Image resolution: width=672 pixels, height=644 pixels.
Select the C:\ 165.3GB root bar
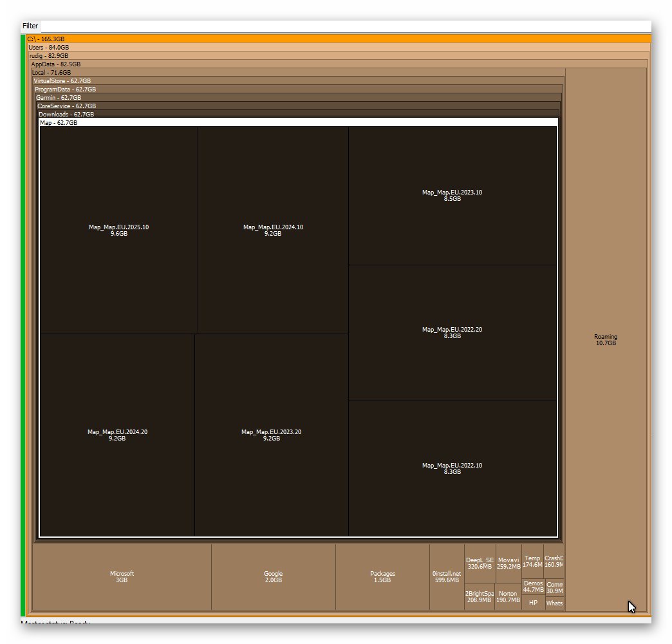pos(339,39)
